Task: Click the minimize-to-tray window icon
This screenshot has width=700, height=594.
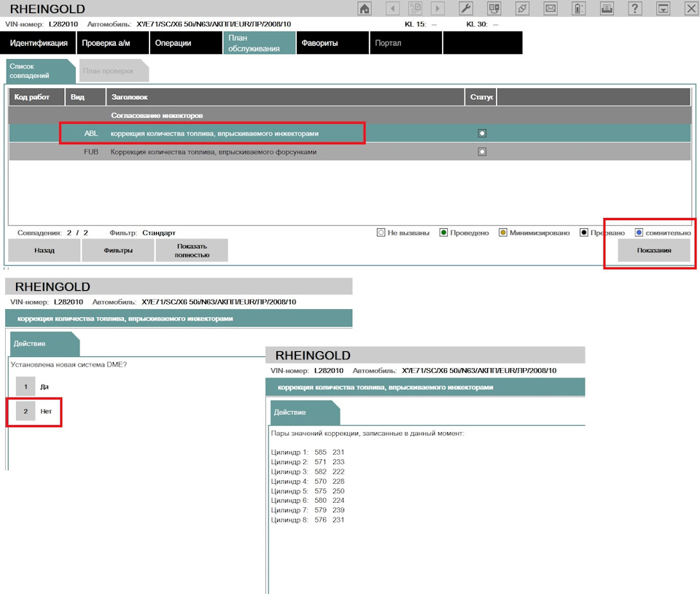Action: (x=663, y=9)
